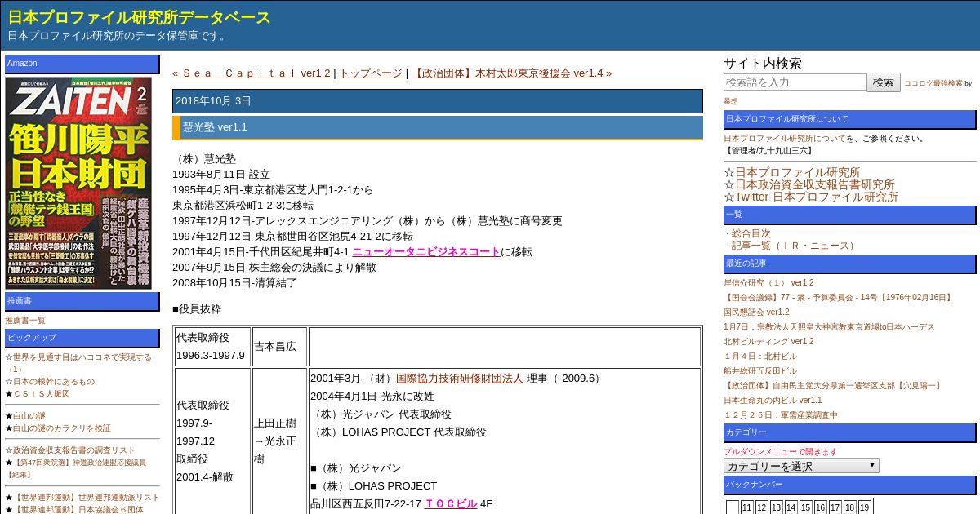The width and height of the screenshot is (980, 514).
Task: Open the ココログ最強検索 link
Action: click(933, 83)
